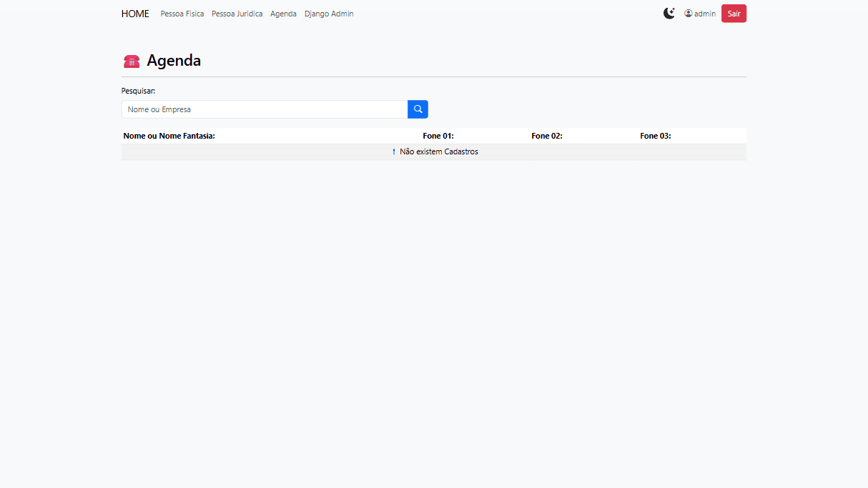This screenshot has width=868, height=488.
Task: Click the admin username text
Action: click(705, 14)
